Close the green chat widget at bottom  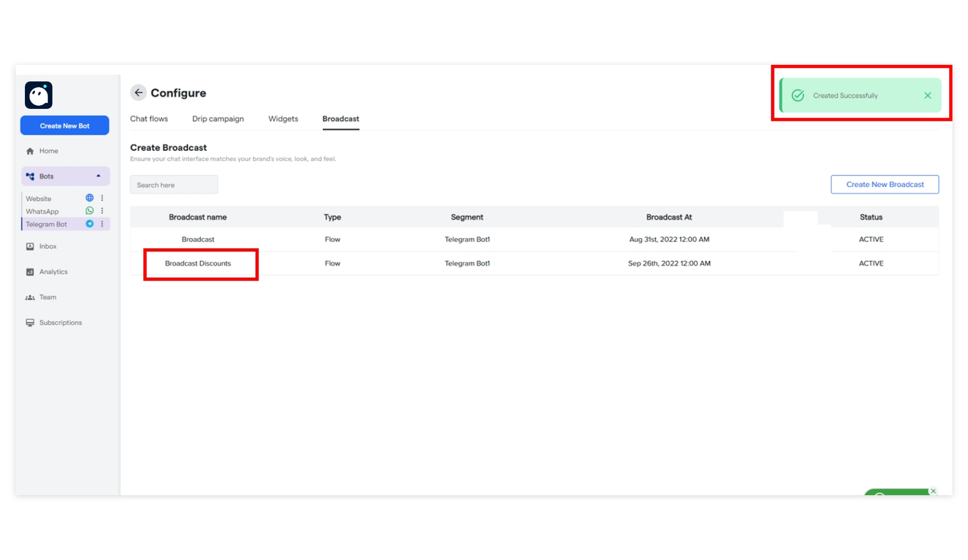point(933,491)
